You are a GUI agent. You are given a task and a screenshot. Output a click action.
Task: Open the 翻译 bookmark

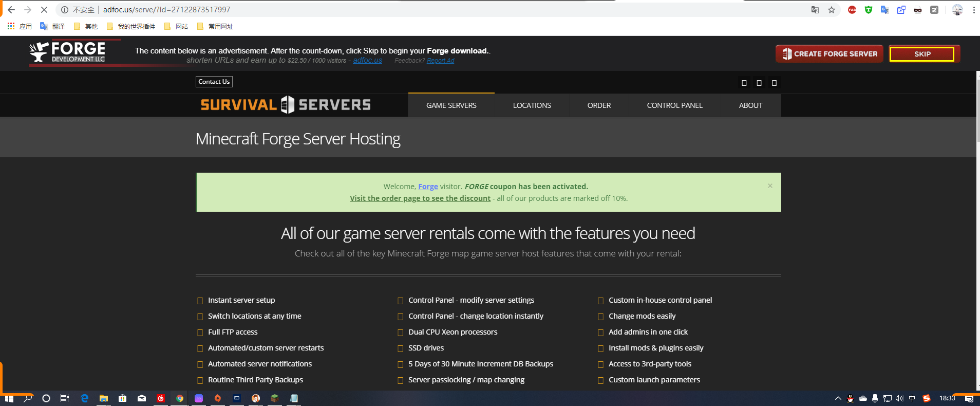52,26
